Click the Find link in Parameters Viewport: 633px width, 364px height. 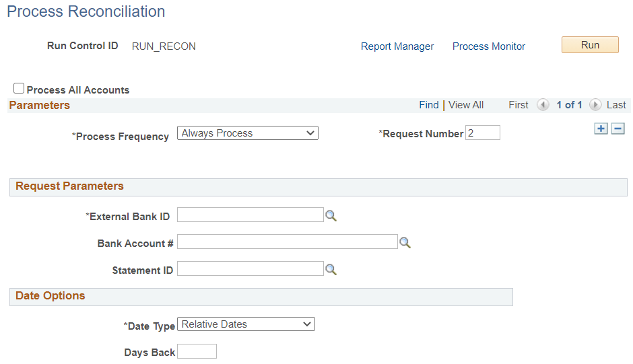[429, 105]
